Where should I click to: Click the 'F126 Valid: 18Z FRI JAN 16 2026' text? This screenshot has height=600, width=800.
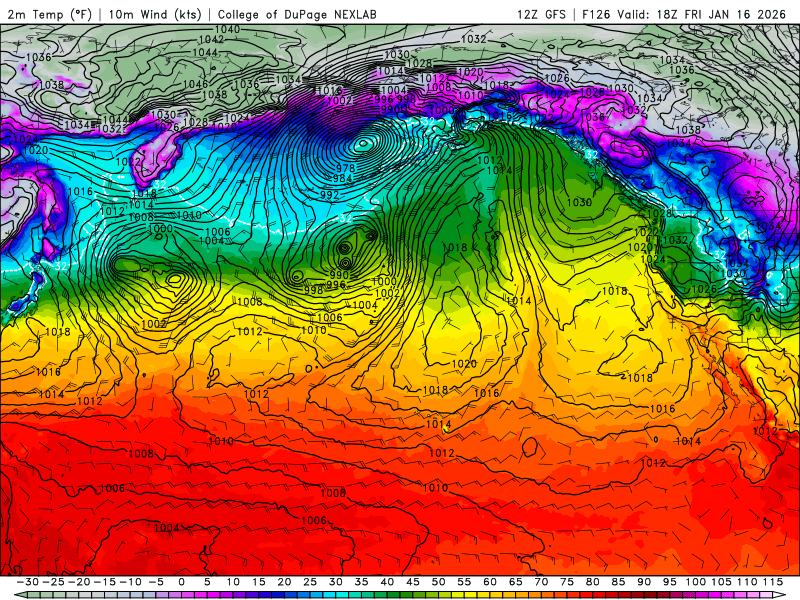pyautogui.click(x=684, y=14)
